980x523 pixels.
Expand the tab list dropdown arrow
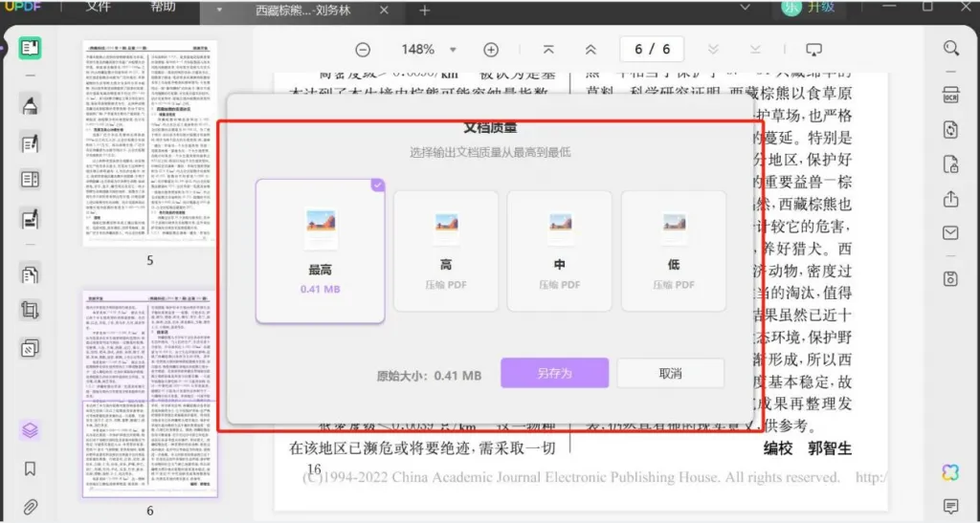coord(745,8)
